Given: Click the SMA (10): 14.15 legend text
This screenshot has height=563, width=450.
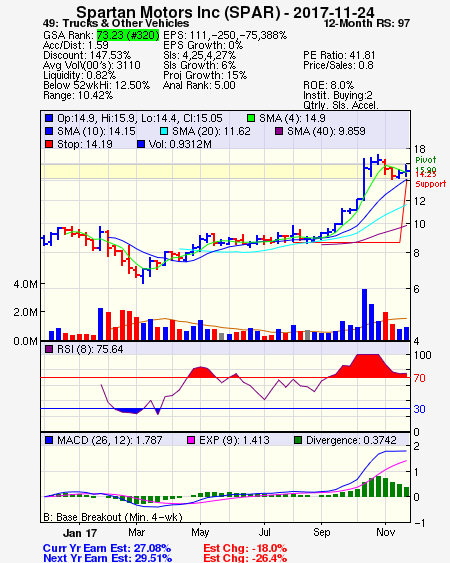Looking at the screenshot, I should [96, 131].
